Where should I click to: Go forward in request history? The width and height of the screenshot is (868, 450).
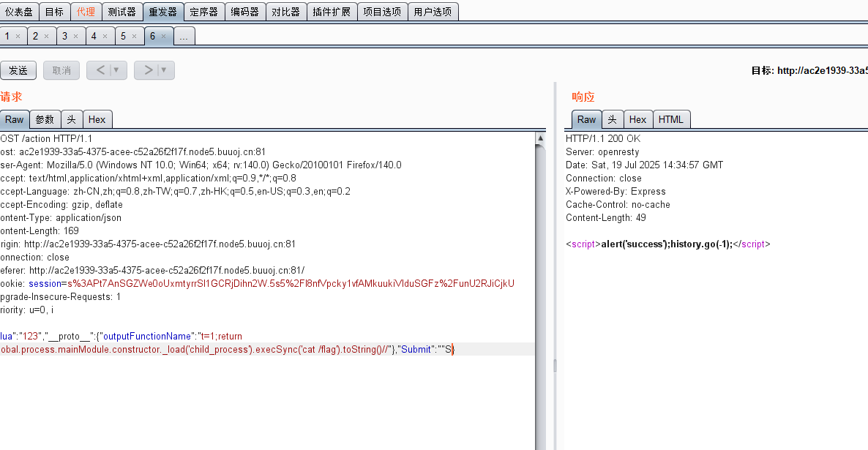(x=148, y=70)
